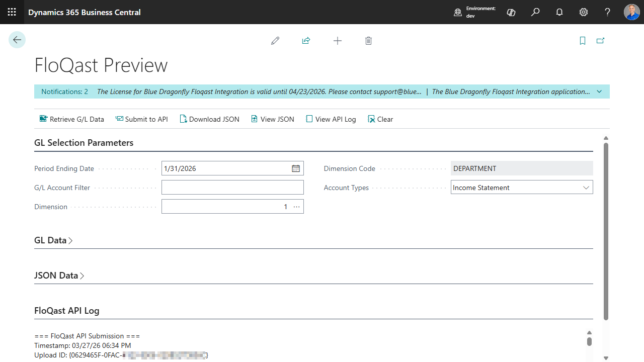Click the trash delete icon

[x=368, y=41]
